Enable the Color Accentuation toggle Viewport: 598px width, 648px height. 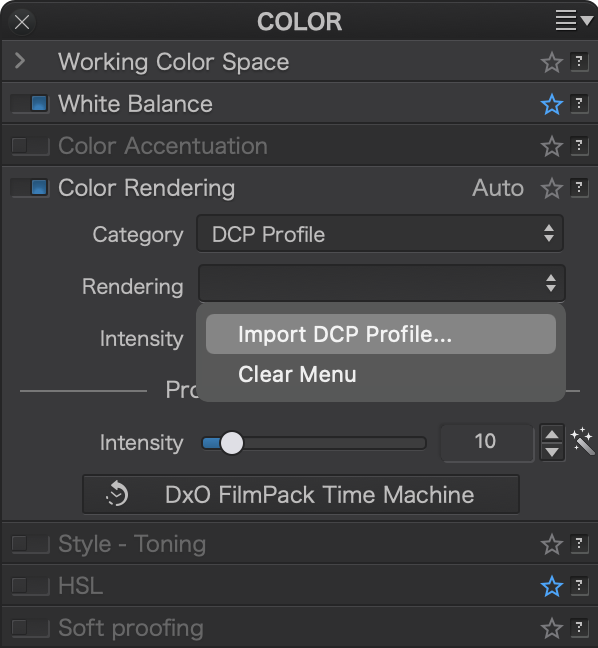pos(30,145)
